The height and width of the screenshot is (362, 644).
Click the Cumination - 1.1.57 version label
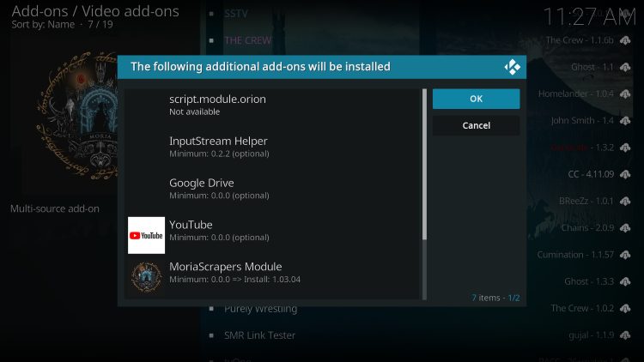[575, 255]
